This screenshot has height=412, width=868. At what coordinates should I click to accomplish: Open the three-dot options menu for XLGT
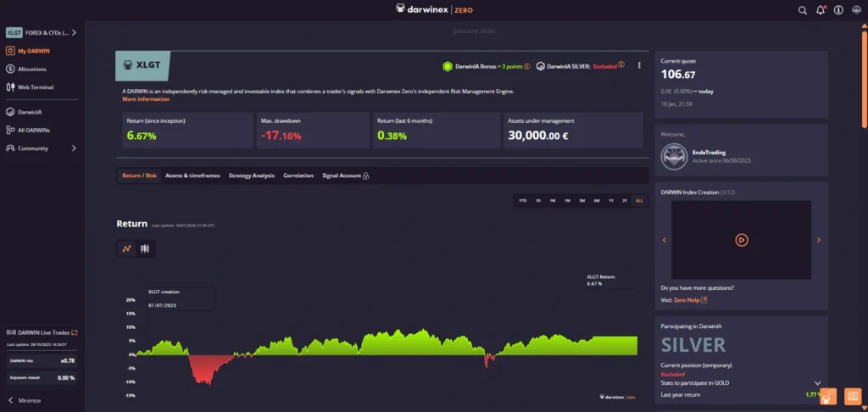tap(639, 65)
